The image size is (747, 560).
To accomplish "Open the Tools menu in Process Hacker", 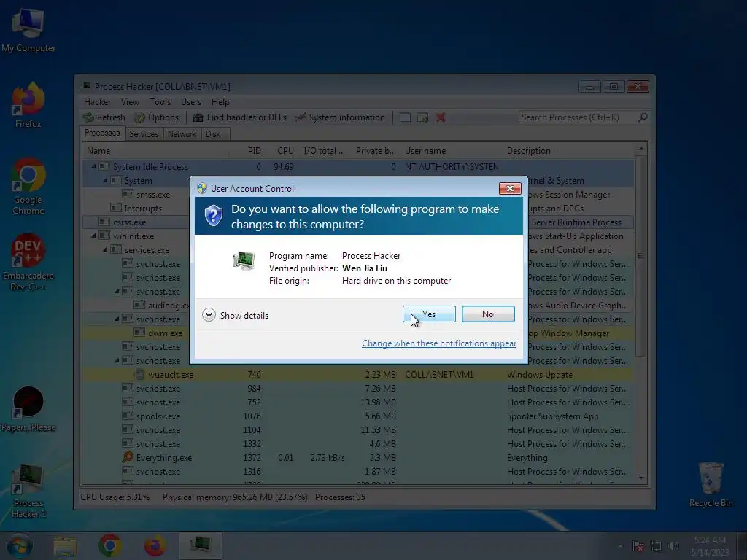I will coord(160,102).
